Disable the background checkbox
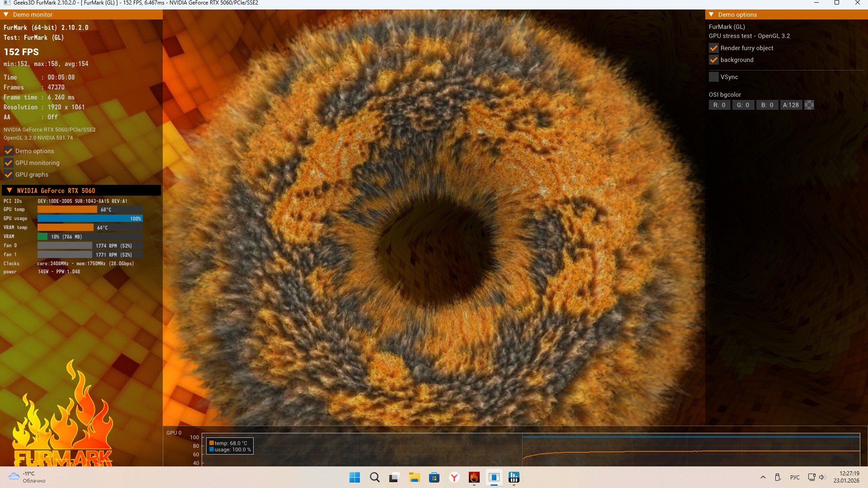Screen dimensions: 868x488 point(714,60)
